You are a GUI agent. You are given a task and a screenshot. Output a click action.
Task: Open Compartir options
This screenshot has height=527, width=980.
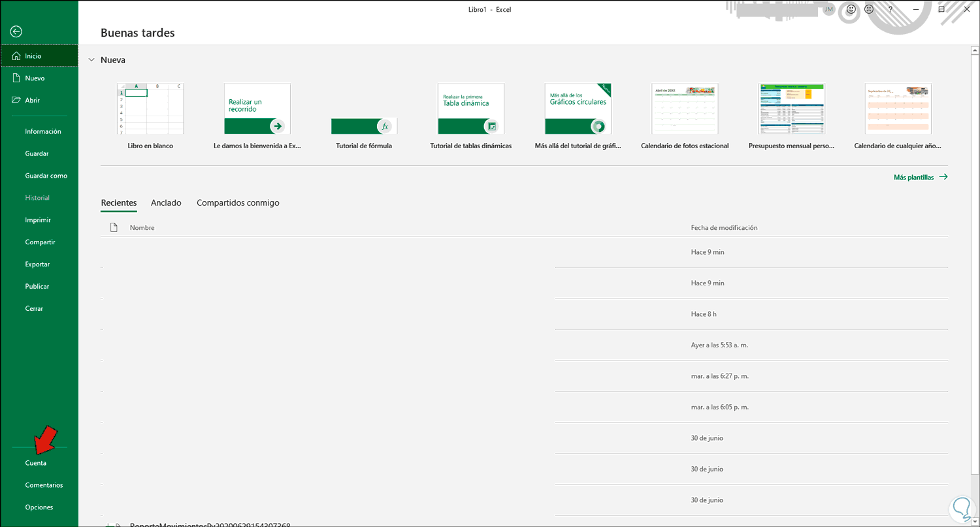coord(39,242)
